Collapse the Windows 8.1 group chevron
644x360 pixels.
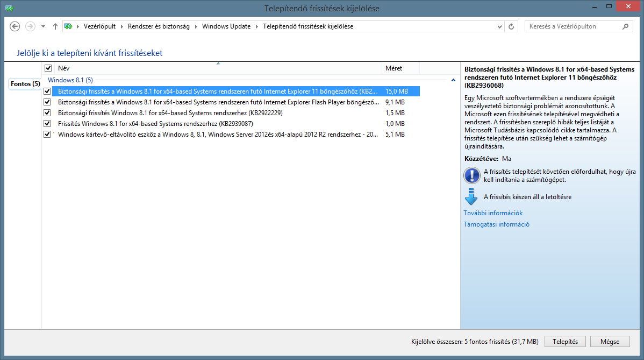[453, 80]
